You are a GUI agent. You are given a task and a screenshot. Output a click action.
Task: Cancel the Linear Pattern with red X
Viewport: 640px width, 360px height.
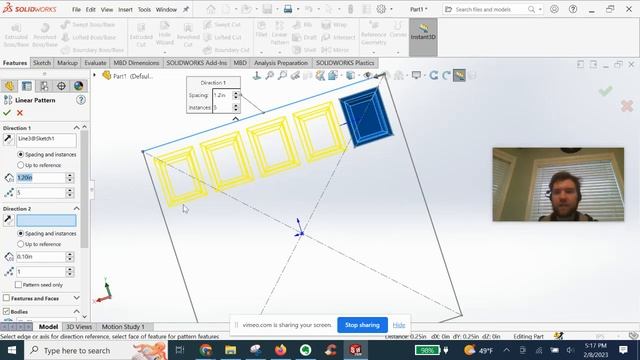[x=20, y=113]
